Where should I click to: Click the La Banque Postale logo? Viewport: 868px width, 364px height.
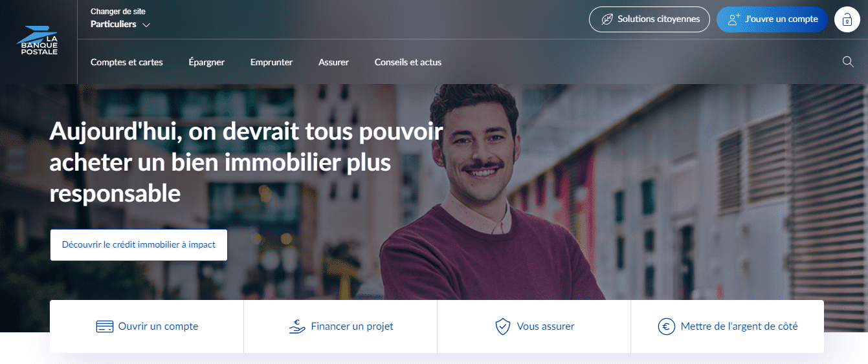tap(38, 39)
